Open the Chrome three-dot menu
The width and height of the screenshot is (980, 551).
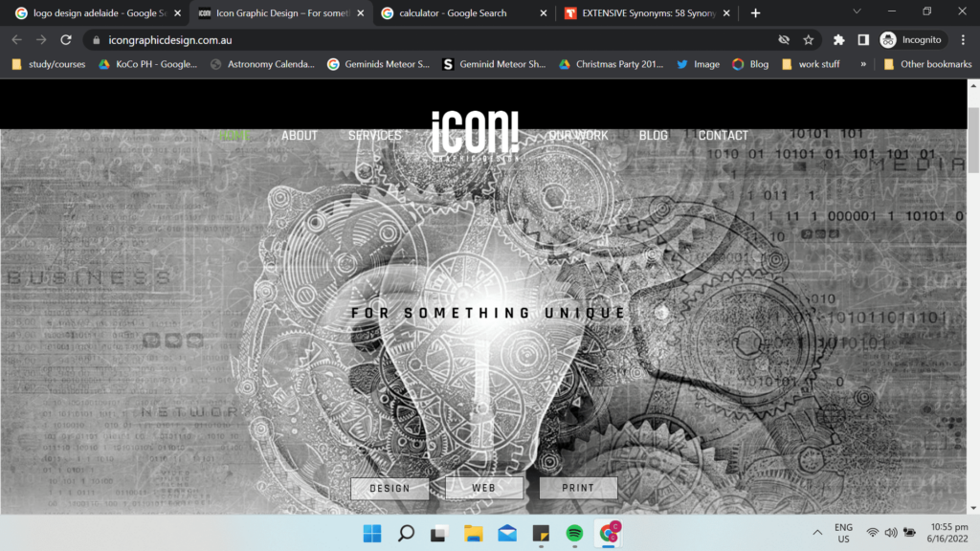[963, 40]
